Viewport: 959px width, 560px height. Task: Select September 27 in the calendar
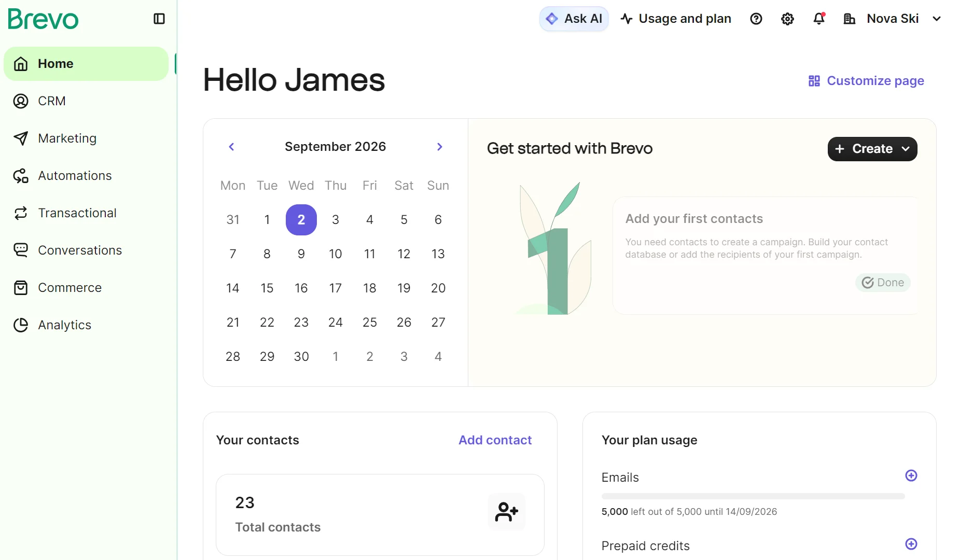click(x=438, y=323)
